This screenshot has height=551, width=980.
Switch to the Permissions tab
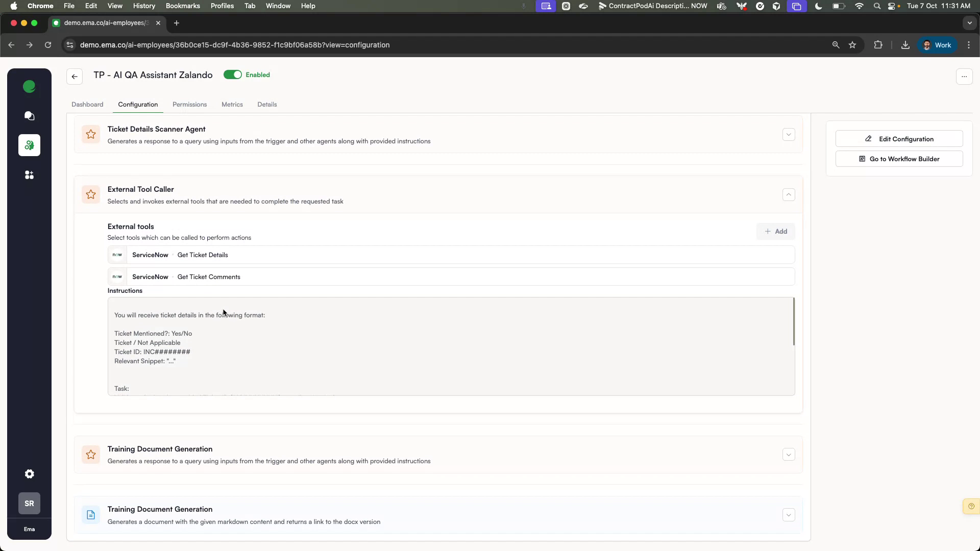point(189,104)
